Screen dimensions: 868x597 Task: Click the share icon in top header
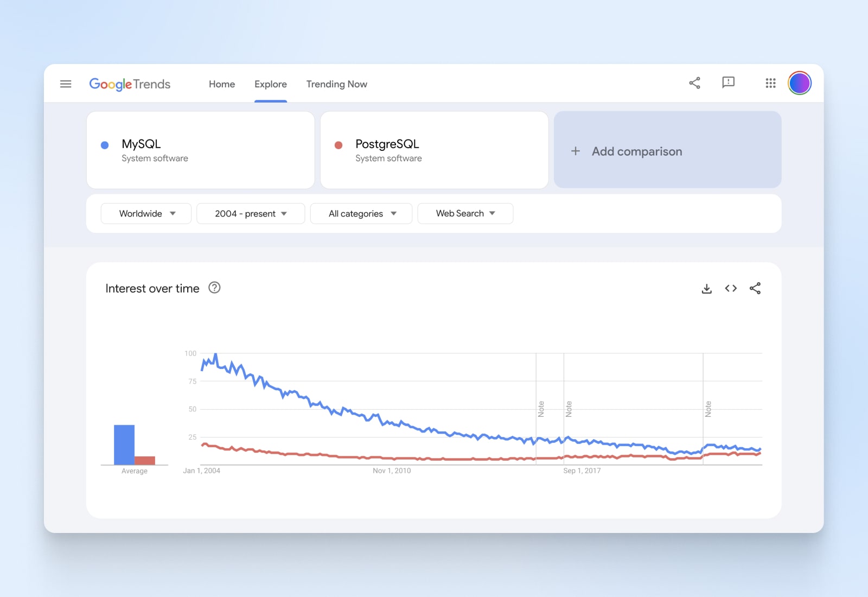[x=694, y=83]
